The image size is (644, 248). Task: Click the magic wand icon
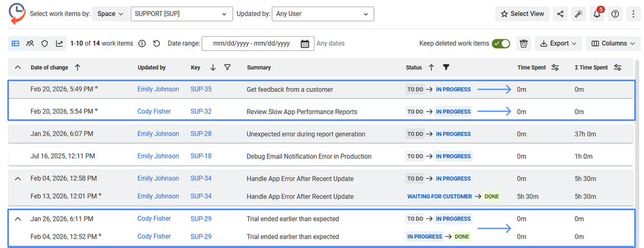(579, 14)
